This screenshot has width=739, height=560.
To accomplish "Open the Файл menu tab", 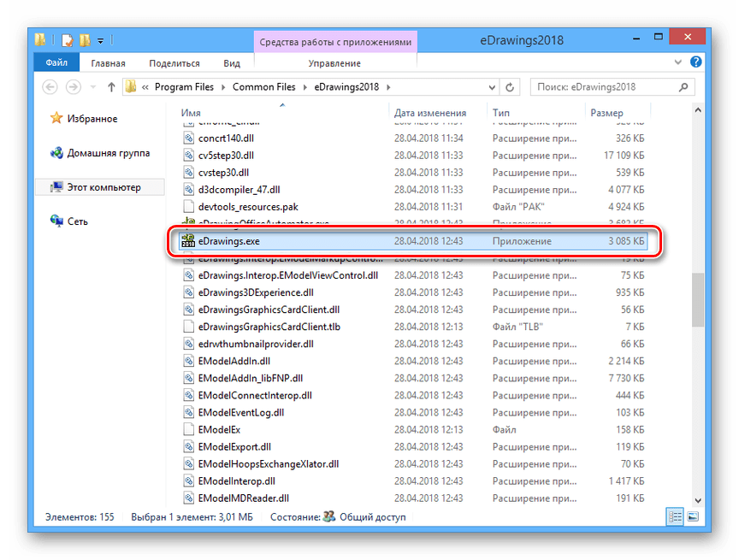I will pyautogui.click(x=57, y=63).
